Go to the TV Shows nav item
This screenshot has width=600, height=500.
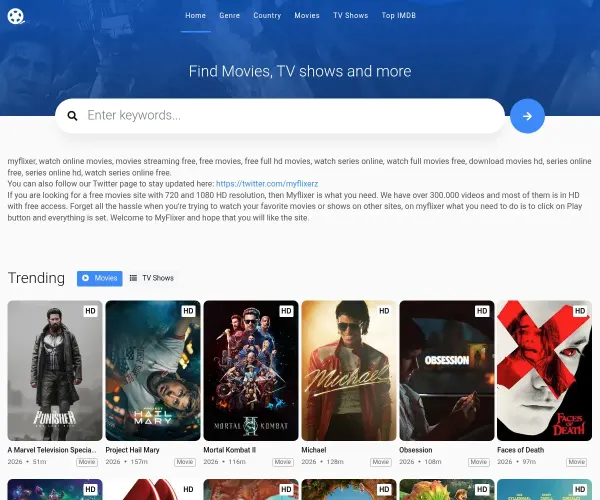tap(351, 15)
